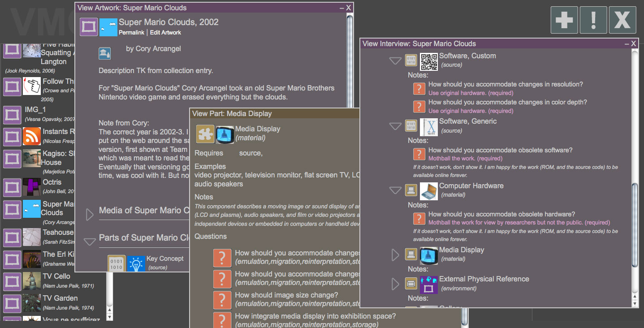Screen dimensions: 644x328
Task: Click question icon for 'accommodate obsolete hardware'
Action: [419, 218]
